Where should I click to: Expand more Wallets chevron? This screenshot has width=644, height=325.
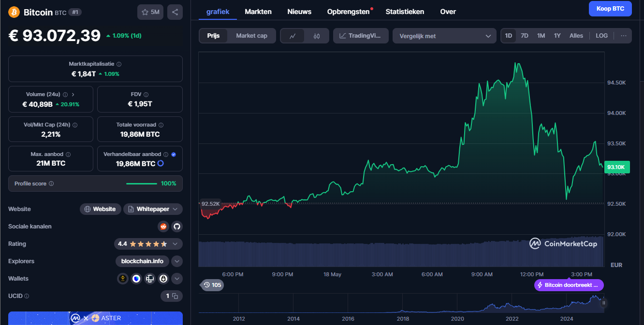click(177, 279)
